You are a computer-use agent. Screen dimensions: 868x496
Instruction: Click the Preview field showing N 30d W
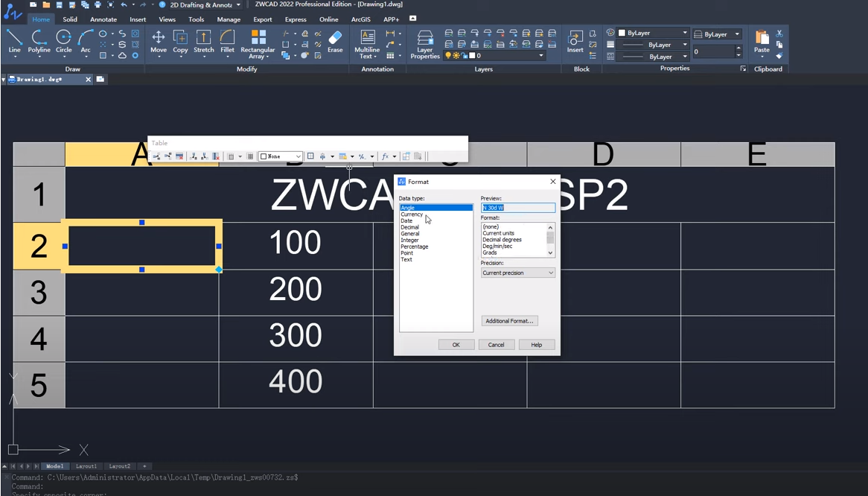pyautogui.click(x=517, y=208)
